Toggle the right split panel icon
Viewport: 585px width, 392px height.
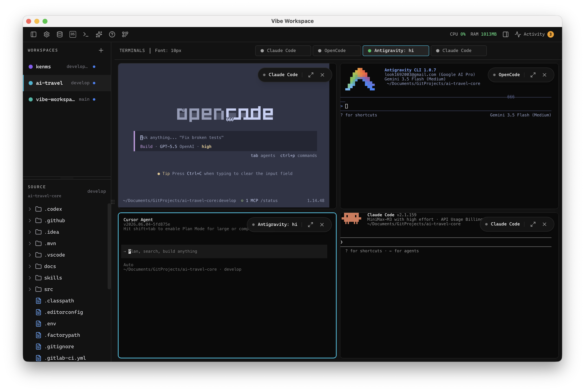505,34
